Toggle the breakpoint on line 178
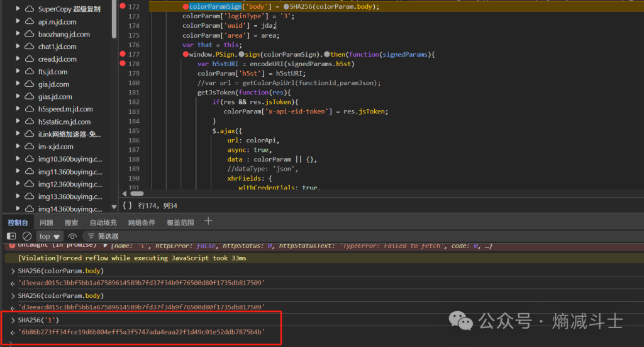The height and width of the screenshot is (347, 644). [122, 64]
